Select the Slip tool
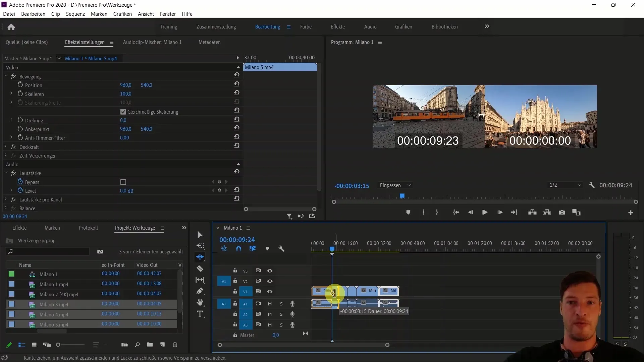644x362 pixels. (x=200, y=280)
